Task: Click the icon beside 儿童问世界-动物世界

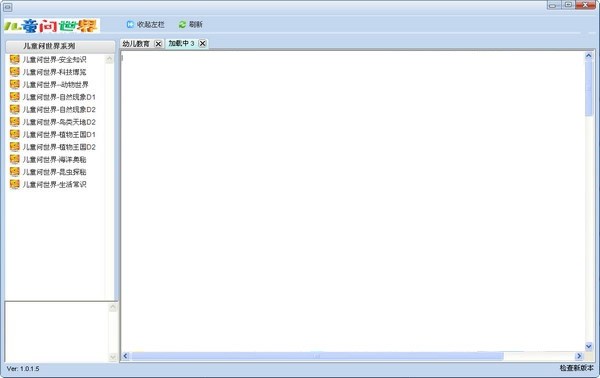Action: coord(15,84)
